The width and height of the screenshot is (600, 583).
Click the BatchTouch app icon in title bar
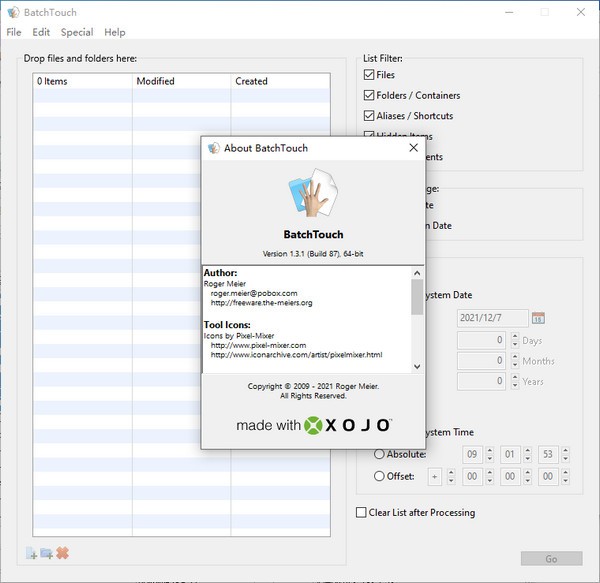[12, 12]
